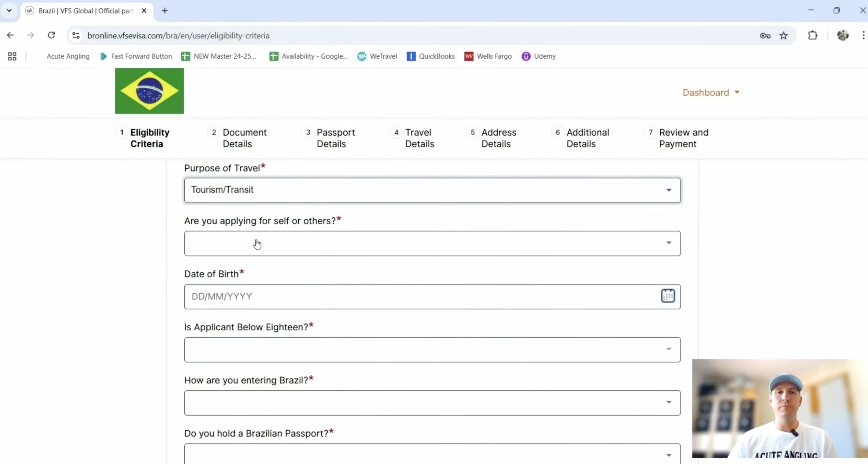Open the Is Applicant Below Eighteen dropdown
Viewport: 868px width, 464px height.
432,350
